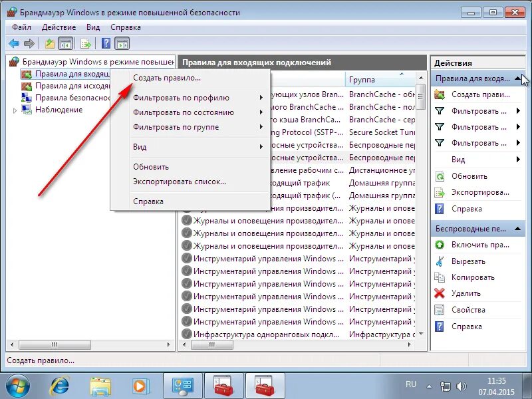Open Windows Media Player from the taskbar
The height and width of the screenshot is (399, 532).
click(140, 386)
